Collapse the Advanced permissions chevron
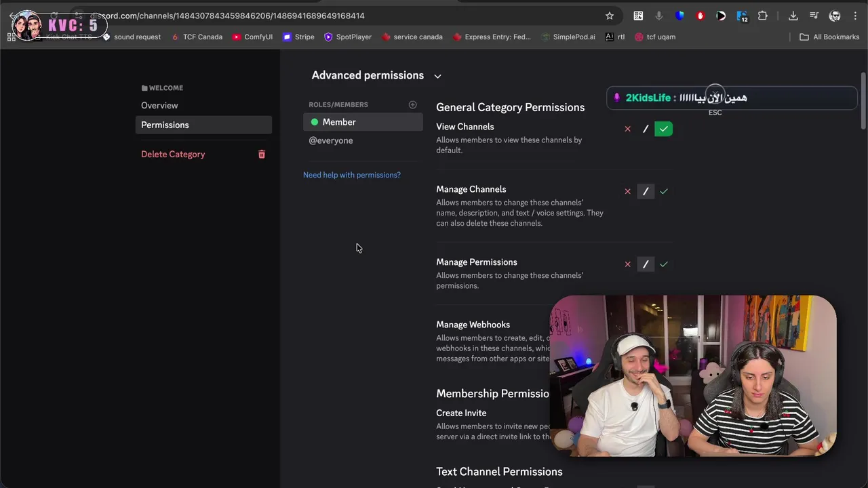Image resolution: width=868 pixels, height=488 pixels. click(x=437, y=76)
